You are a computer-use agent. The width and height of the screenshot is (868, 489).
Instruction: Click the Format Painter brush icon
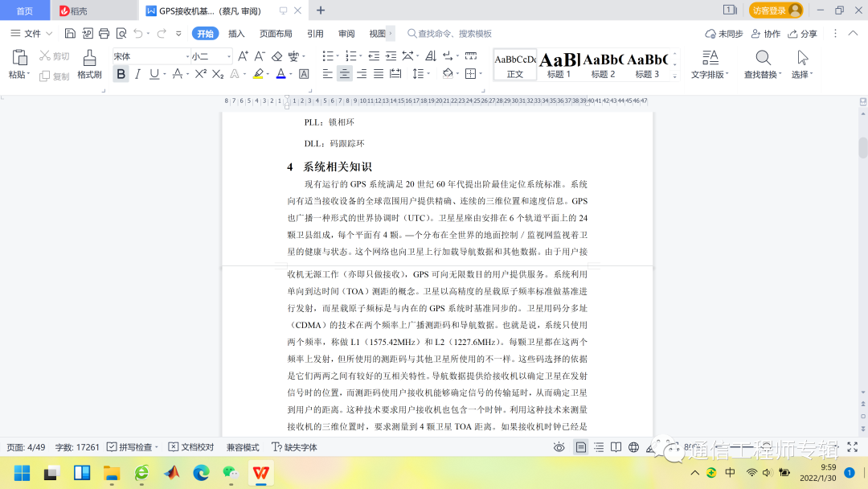click(x=89, y=58)
